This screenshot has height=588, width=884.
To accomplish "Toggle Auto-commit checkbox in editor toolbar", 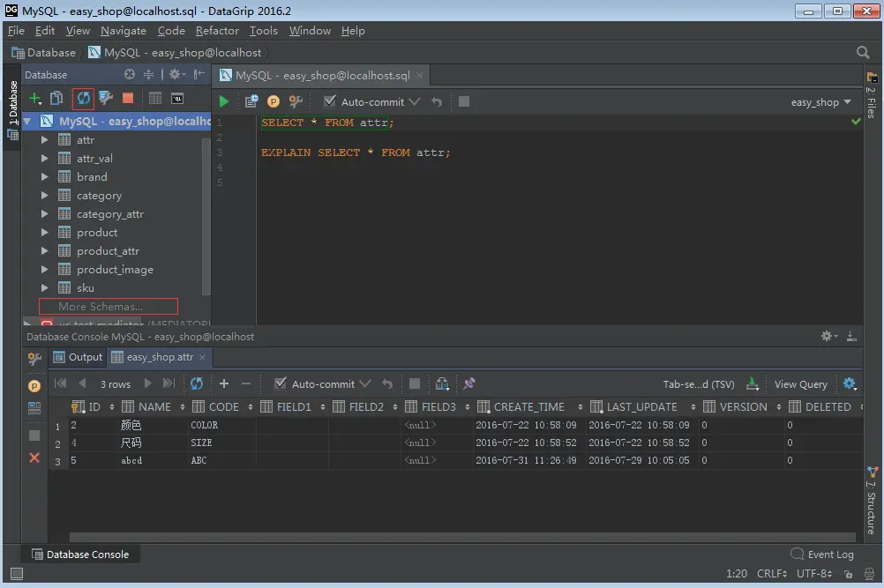I will [330, 101].
